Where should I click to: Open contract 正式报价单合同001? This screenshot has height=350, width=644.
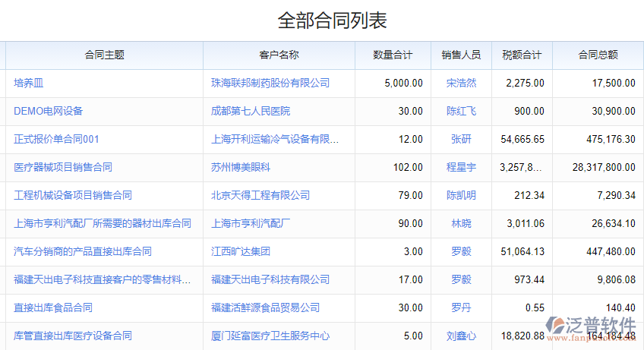56,139
